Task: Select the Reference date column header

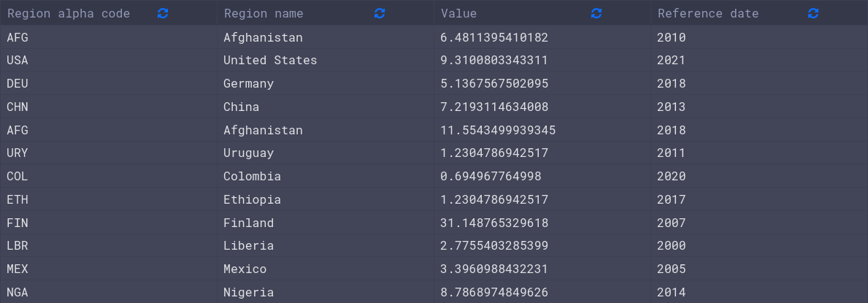Action: click(x=759, y=13)
